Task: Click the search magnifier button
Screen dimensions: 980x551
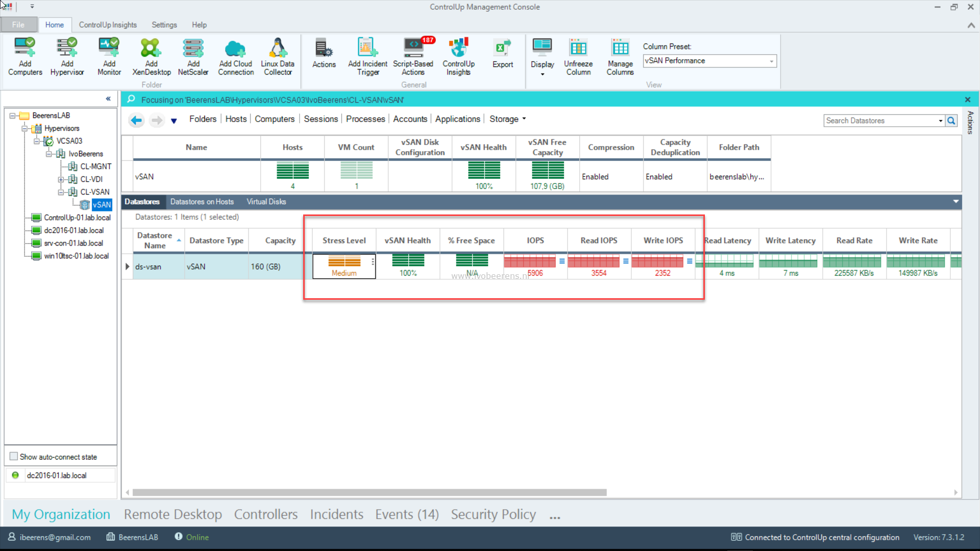Action: coord(951,121)
